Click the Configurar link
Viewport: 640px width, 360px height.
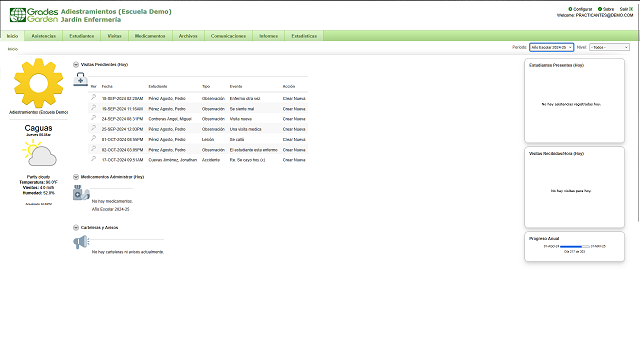tap(582, 9)
